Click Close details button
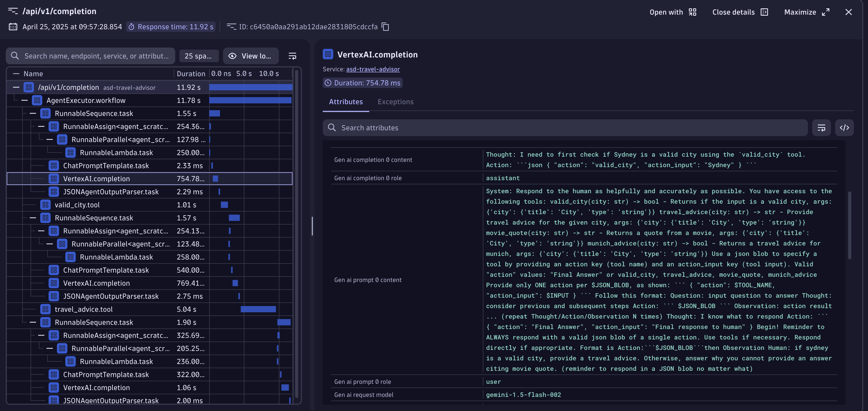Screen dimensions: 868x411 [740, 12]
